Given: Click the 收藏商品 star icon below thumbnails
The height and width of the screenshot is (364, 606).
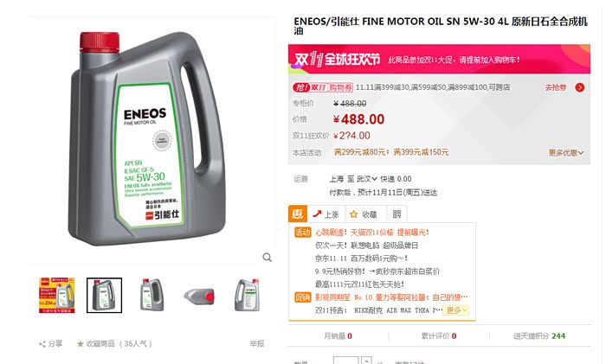Looking at the screenshot, I should [80, 343].
